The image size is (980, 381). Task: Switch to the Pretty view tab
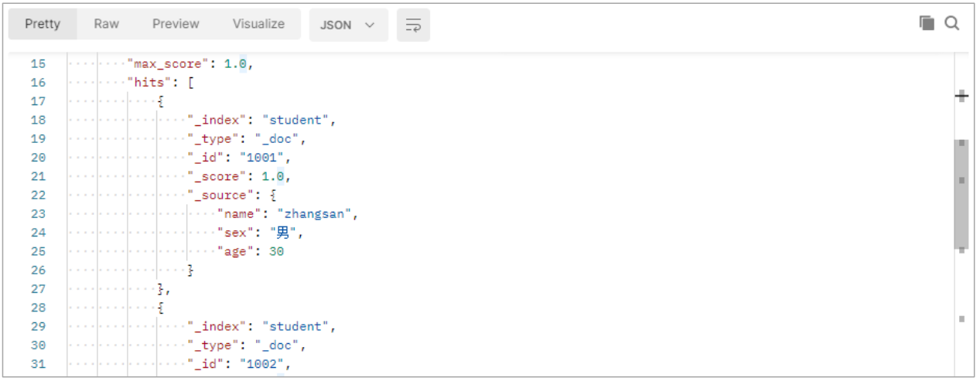[x=43, y=24]
